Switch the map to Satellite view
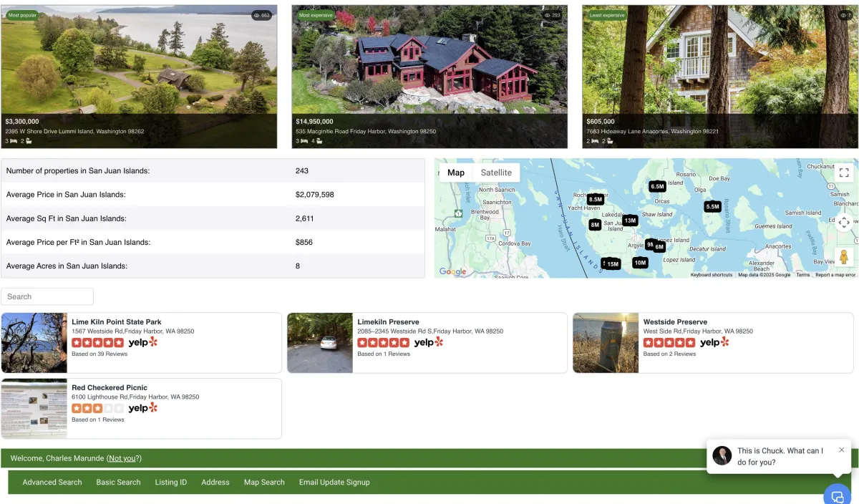The height and width of the screenshot is (504, 859). [x=496, y=173]
